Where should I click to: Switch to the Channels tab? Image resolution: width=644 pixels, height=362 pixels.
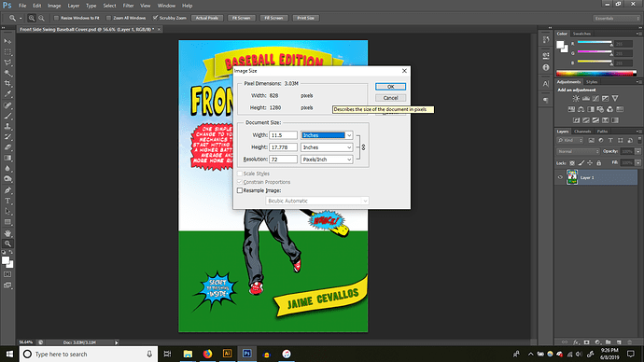click(x=582, y=132)
